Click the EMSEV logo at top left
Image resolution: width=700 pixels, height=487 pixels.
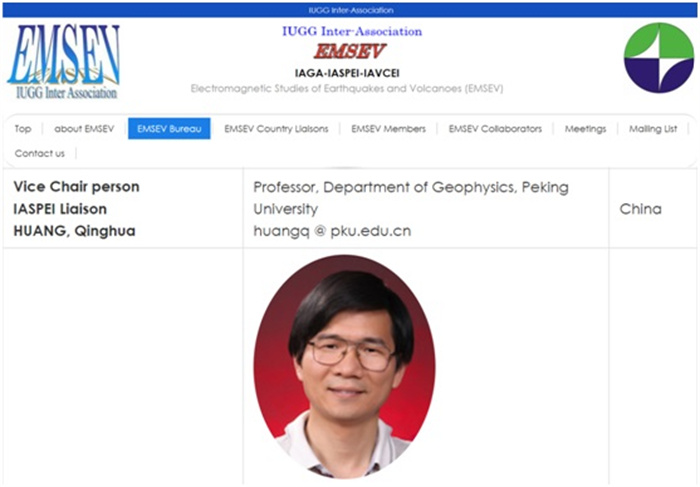tap(63, 62)
